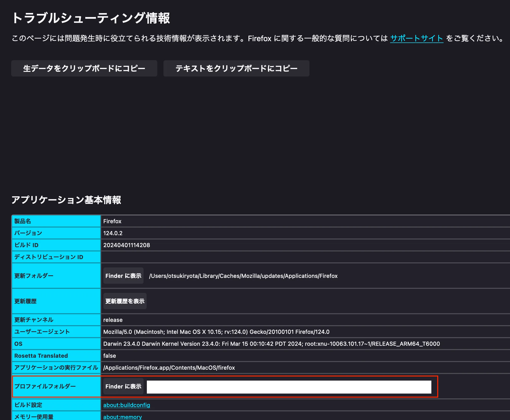
Task: Reveal the profile folder in Finder
Action: point(123,386)
